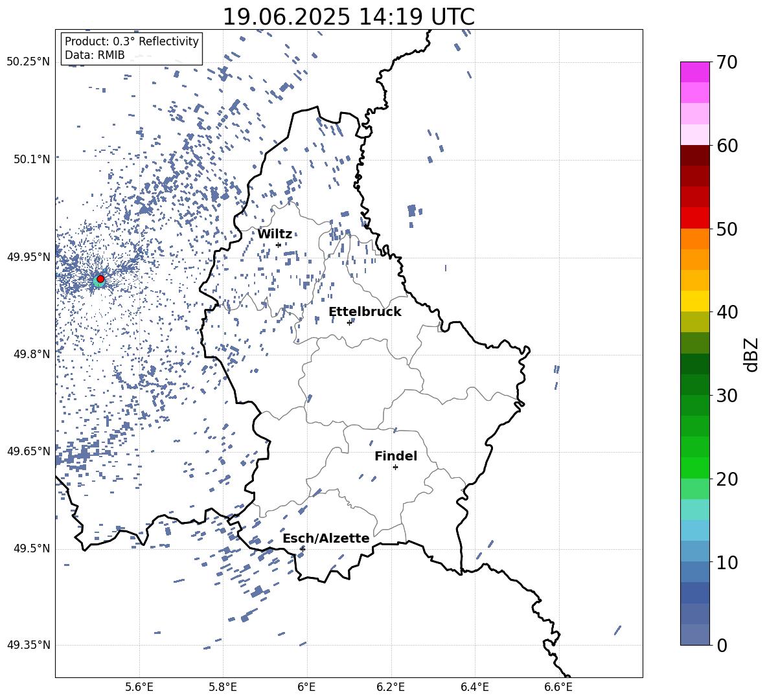The width and height of the screenshot is (767, 700).
Task: Click the bright green colorbar segment at 20
Action: (x=695, y=468)
